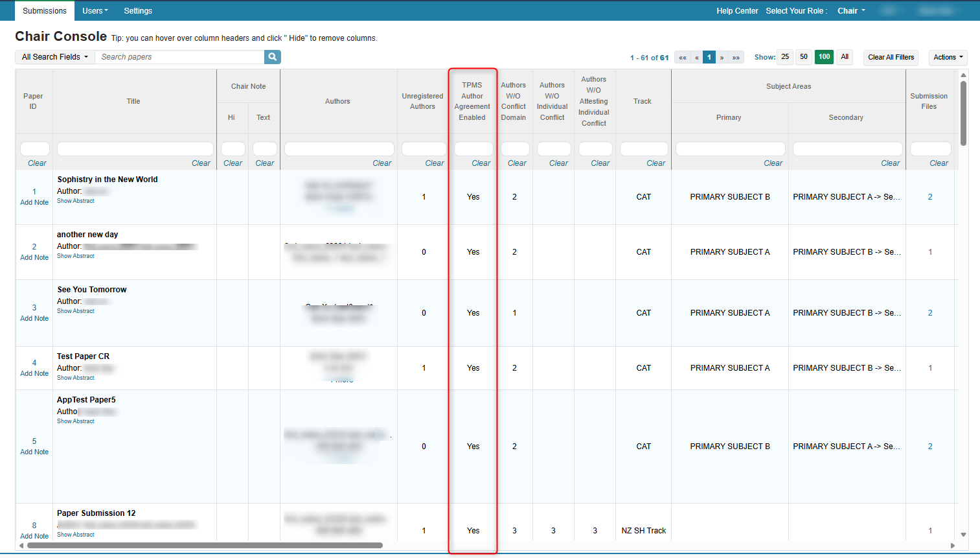Show 25 papers per page
Screen dimensions: 980x558
pyautogui.click(x=785, y=57)
